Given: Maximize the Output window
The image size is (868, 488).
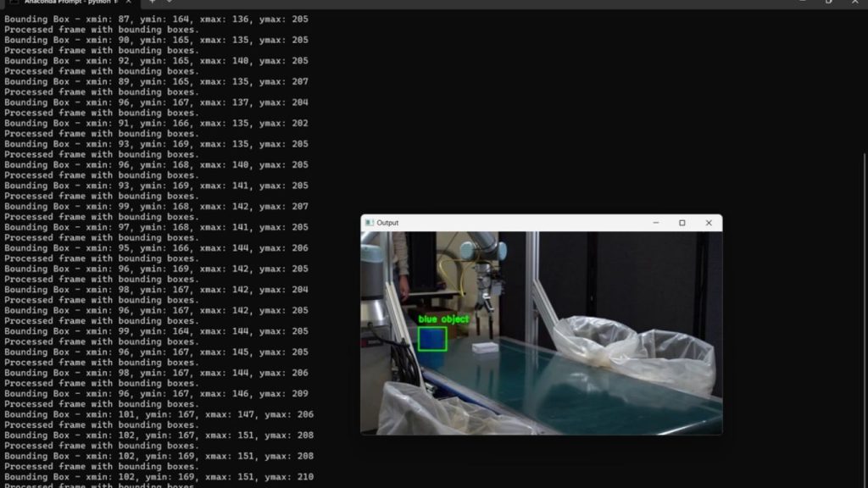Looking at the screenshot, I should (682, 223).
